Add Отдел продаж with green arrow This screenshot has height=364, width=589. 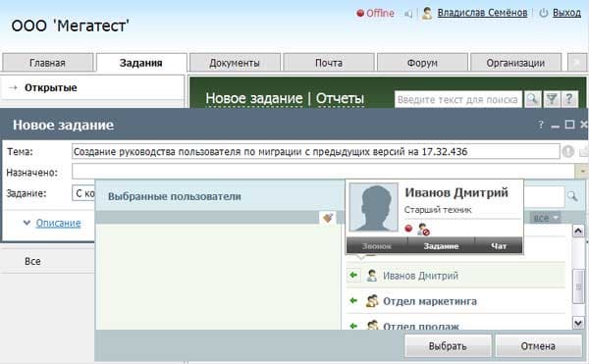353,326
